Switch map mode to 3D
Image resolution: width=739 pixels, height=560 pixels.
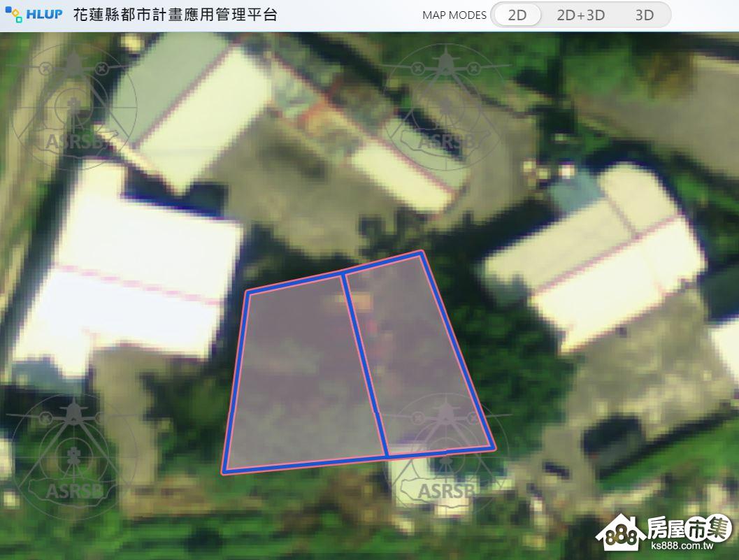click(x=645, y=15)
